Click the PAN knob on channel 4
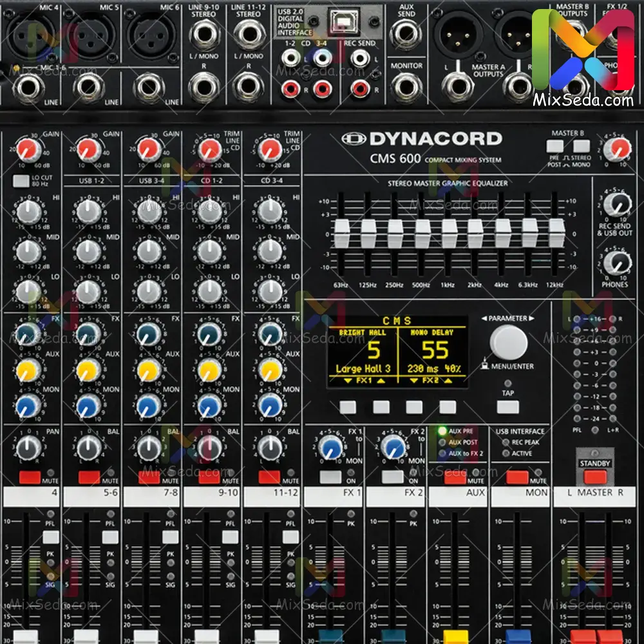The width and height of the screenshot is (644, 644). click(28, 446)
